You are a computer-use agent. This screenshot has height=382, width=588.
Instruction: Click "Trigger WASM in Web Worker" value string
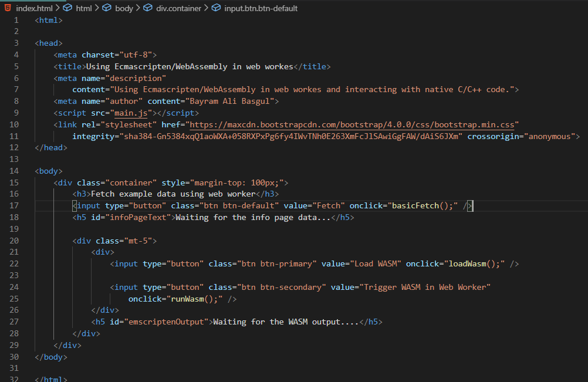click(x=425, y=287)
